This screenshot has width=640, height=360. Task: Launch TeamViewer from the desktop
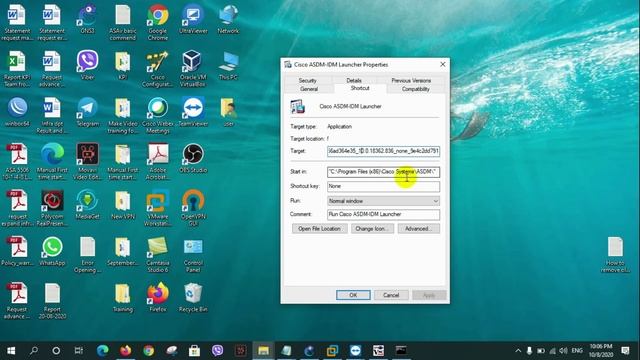click(193, 112)
